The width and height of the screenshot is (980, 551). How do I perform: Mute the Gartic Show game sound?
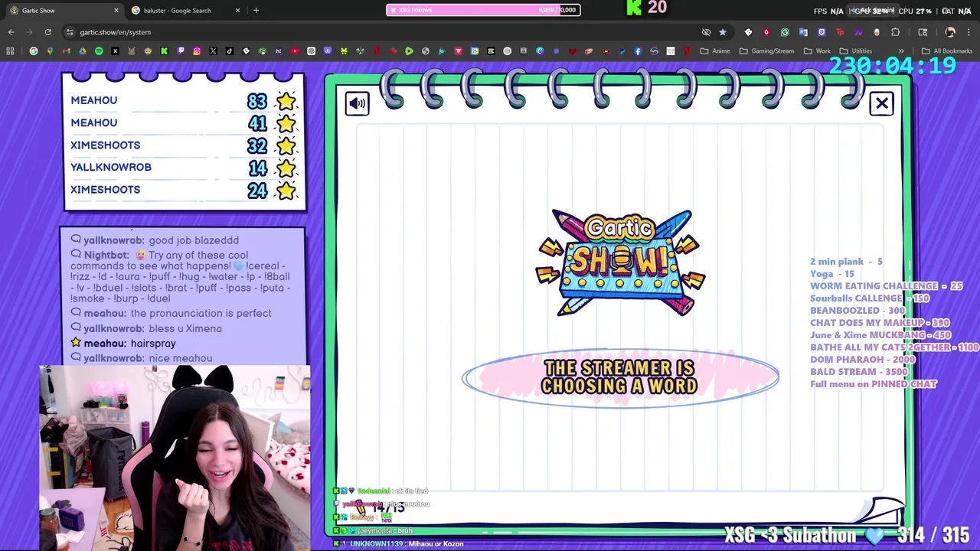click(357, 103)
